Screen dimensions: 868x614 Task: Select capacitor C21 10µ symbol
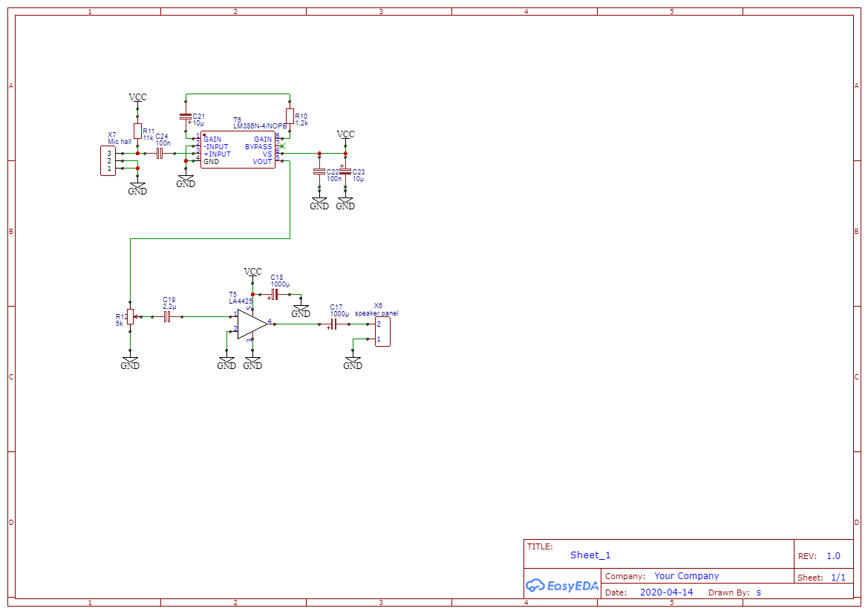click(x=186, y=117)
